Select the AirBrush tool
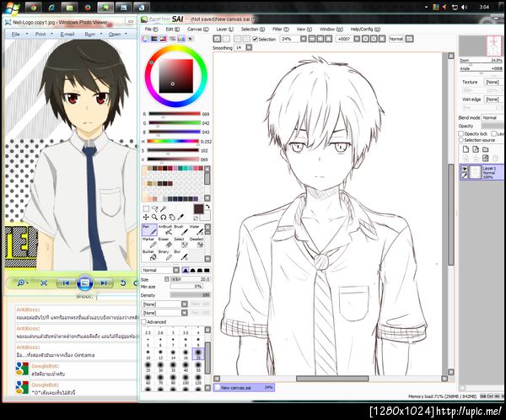Image resolution: width=506 pixels, height=420 pixels. pos(165,230)
